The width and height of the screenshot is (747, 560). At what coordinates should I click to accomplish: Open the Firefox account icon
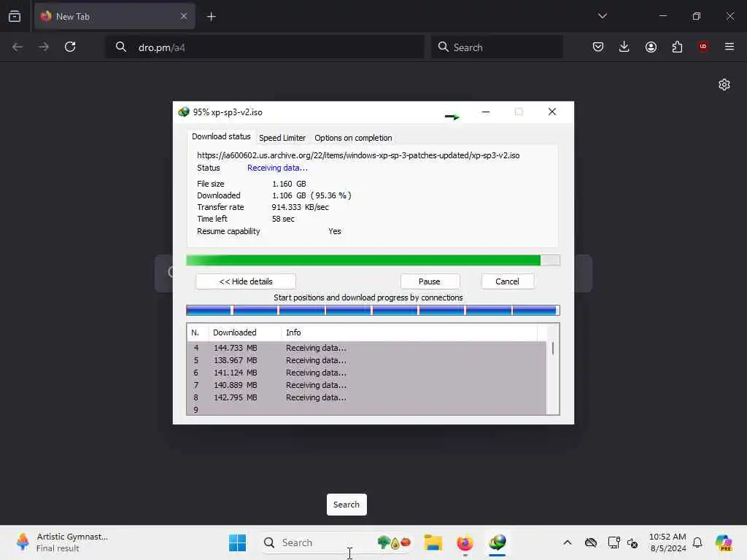651,47
